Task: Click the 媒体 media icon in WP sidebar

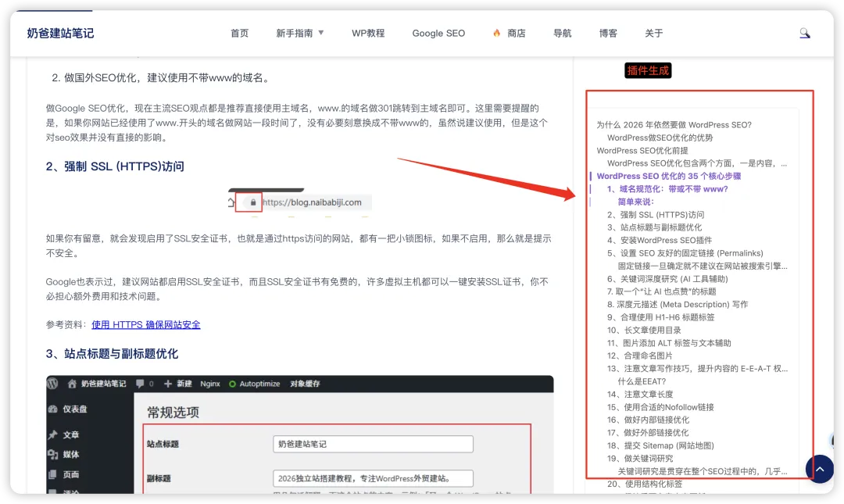Action: pyautogui.click(x=53, y=455)
